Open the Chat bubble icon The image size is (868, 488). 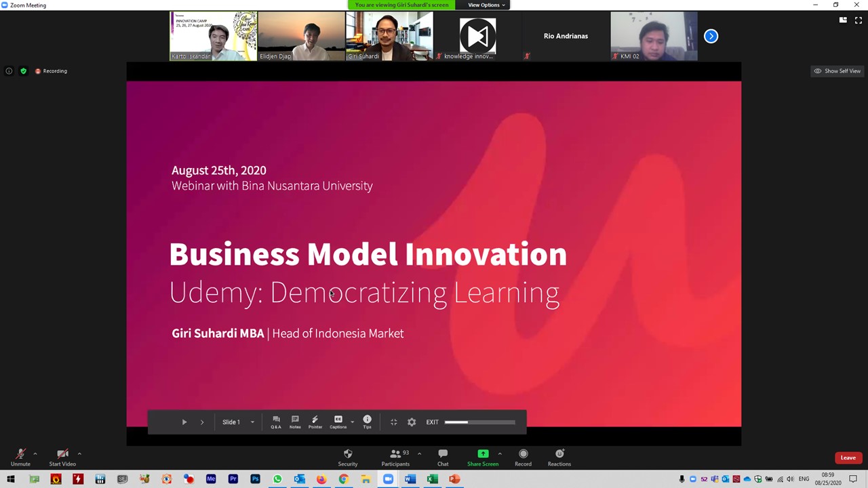point(443,454)
